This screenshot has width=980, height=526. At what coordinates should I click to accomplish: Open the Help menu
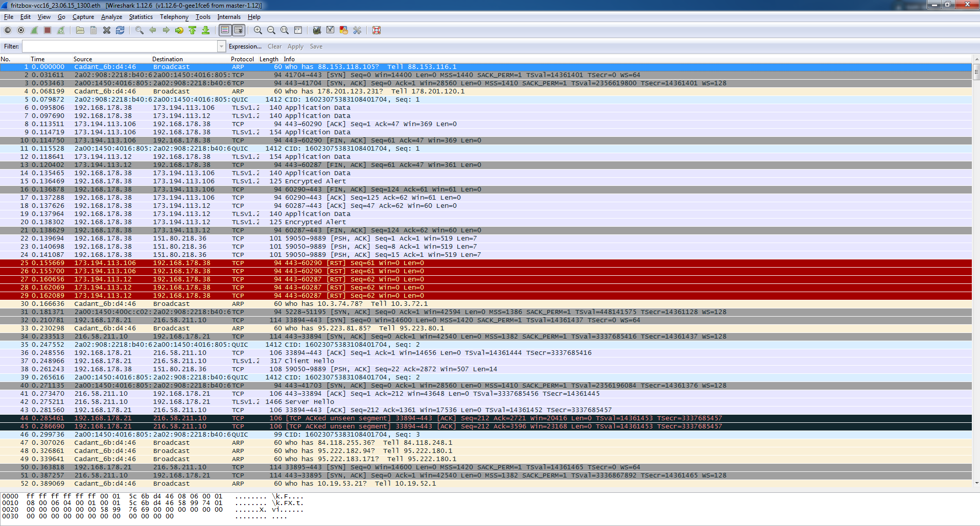tap(254, 17)
